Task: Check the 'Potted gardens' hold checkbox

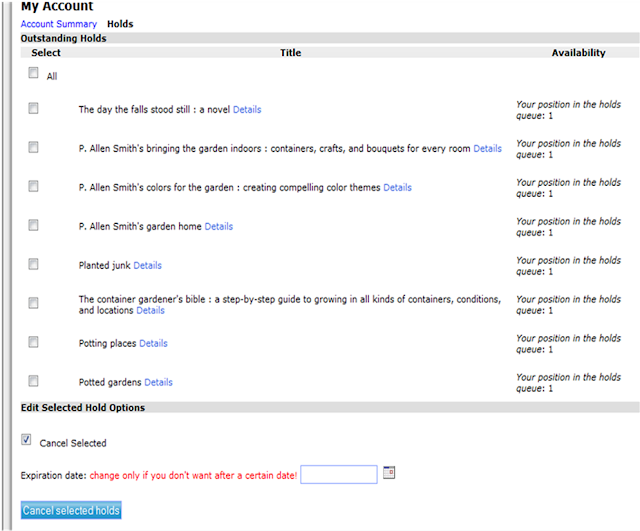Action: pyautogui.click(x=33, y=381)
